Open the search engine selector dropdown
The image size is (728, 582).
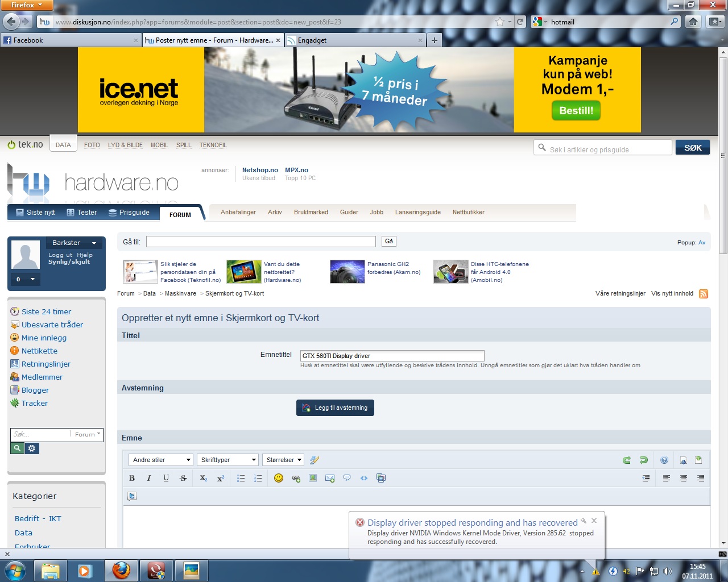(x=539, y=22)
